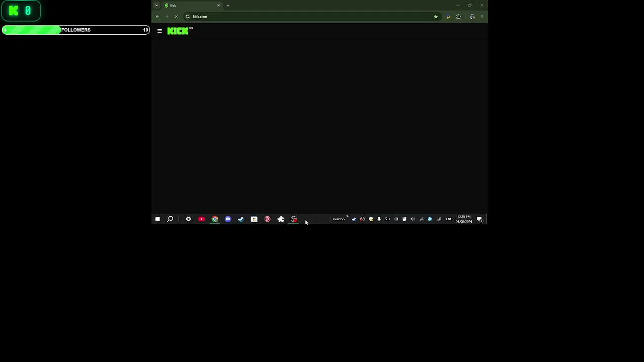Restore down the Chrome window

470,6
